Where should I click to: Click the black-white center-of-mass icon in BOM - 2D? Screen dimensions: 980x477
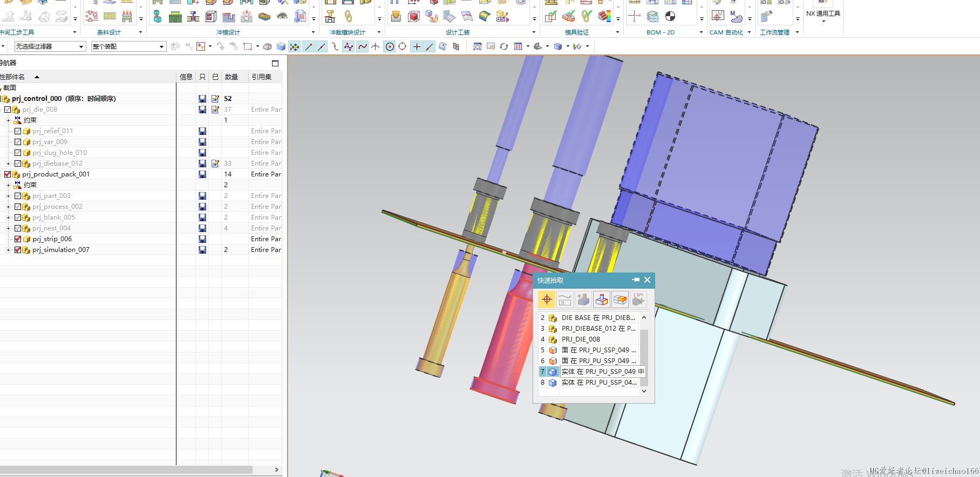point(670,16)
